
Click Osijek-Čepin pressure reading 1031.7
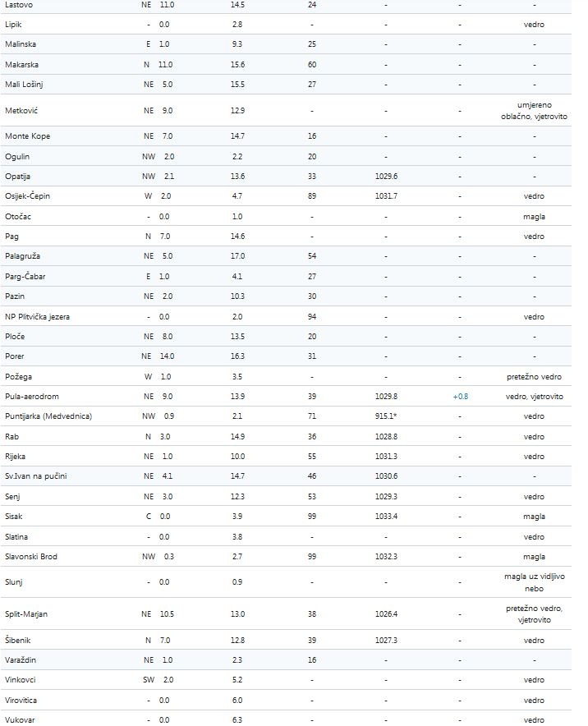pos(384,196)
